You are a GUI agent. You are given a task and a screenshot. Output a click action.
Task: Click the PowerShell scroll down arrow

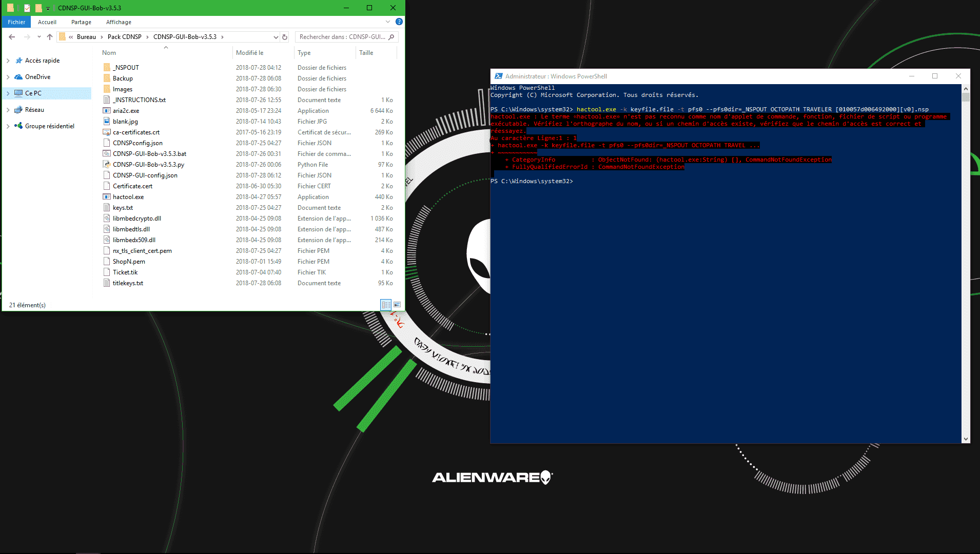click(x=966, y=439)
